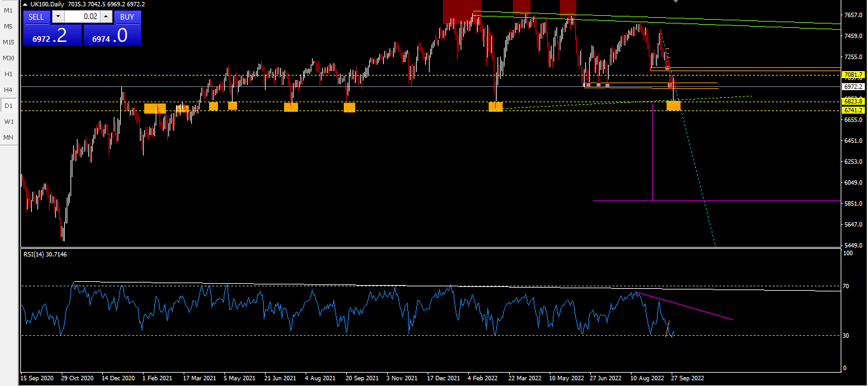Select the M30 timeframe button
The width and height of the screenshot is (868, 386).
pyautogui.click(x=8, y=58)
